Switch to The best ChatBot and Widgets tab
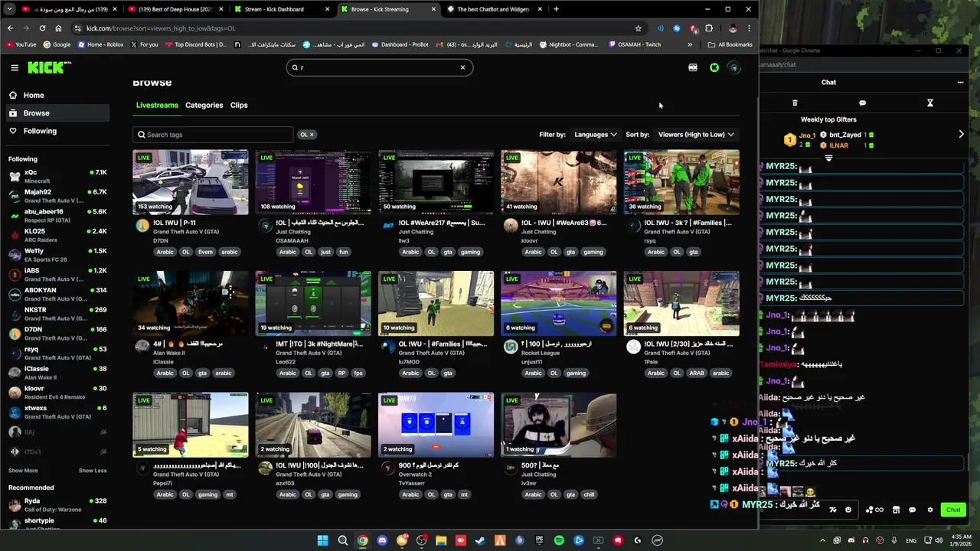980x551 pixels. click(x=494, y=9)
